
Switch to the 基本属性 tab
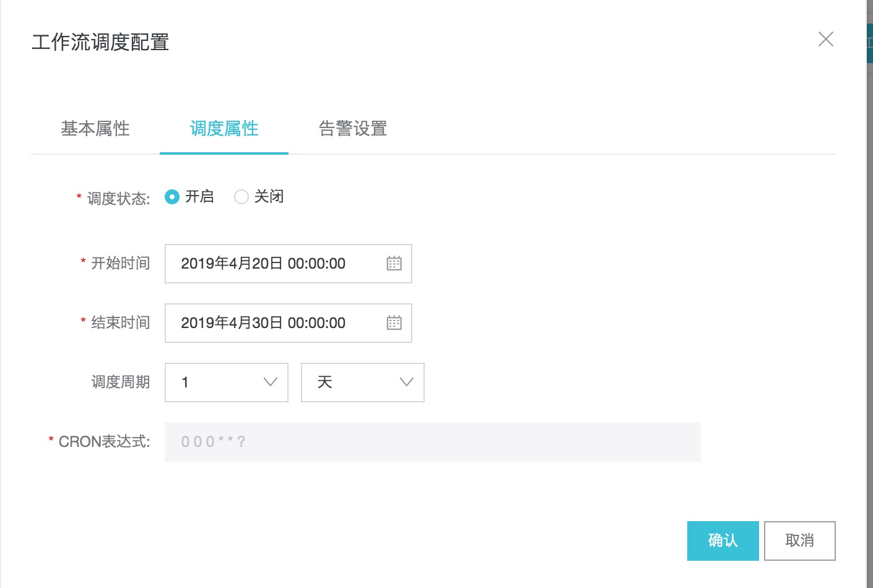coord(95,129)
